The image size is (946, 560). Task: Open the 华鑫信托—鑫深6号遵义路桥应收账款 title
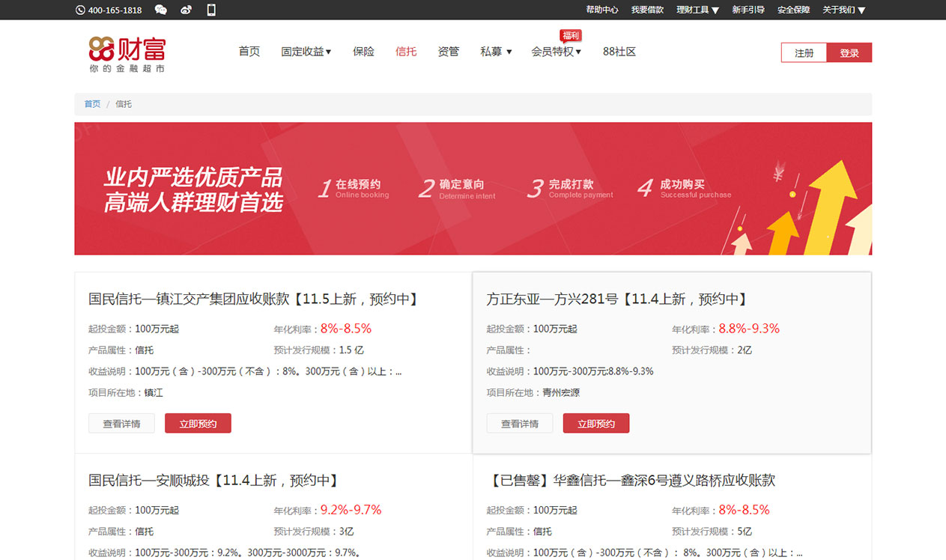631,481
